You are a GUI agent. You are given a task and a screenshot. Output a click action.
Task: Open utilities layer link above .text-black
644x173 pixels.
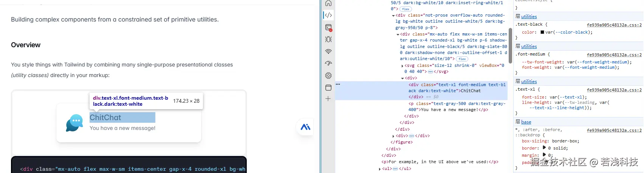pos(529,17)
